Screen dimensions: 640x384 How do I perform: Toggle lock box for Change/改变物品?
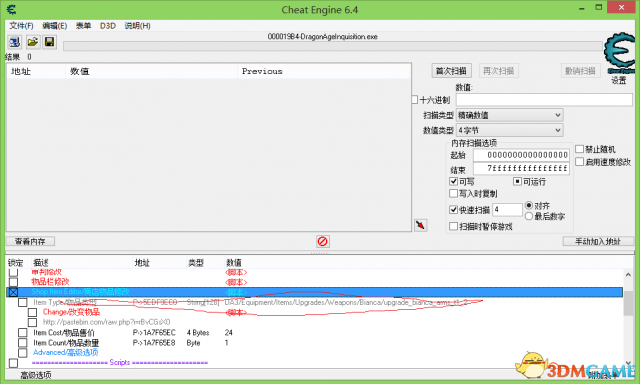click(x=33, y=312)
